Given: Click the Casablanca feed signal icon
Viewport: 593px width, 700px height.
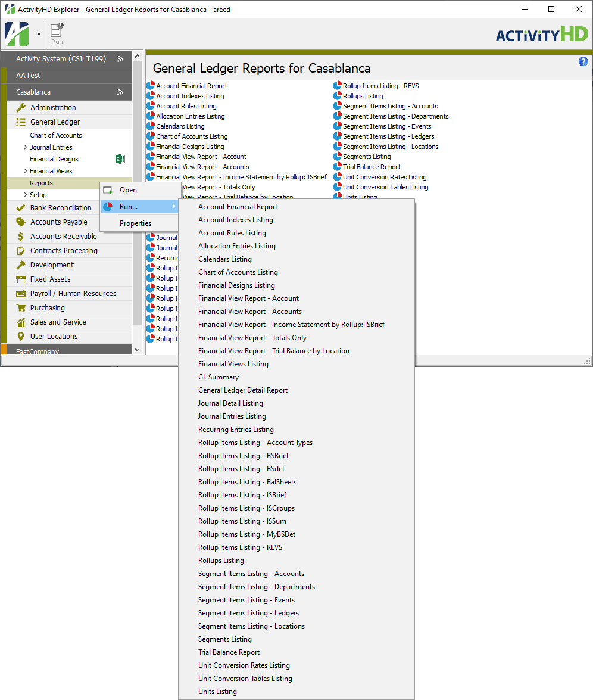Looking at the screenshot, I should point(120,92).
